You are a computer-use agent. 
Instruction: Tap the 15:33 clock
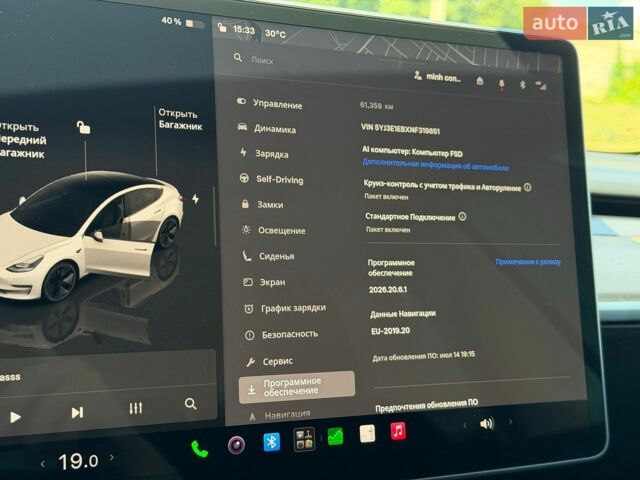click(x=244, y=30)
